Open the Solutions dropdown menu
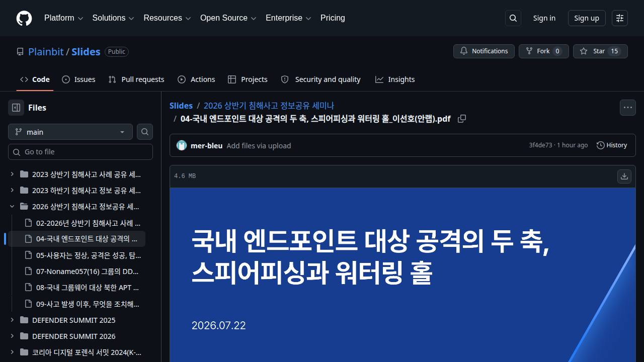Image resolution: width=644 pixels, height=362 pixels. tap(113, 18)
